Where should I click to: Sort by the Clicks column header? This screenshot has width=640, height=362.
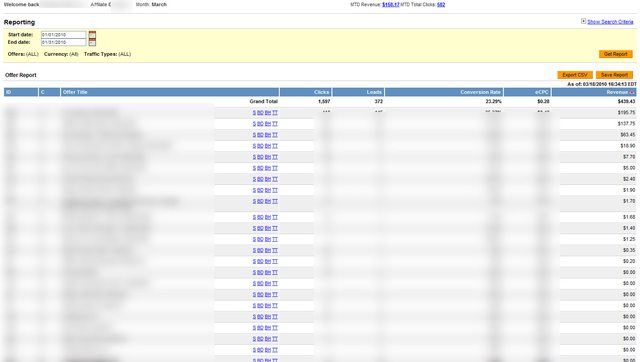[306, 92]
